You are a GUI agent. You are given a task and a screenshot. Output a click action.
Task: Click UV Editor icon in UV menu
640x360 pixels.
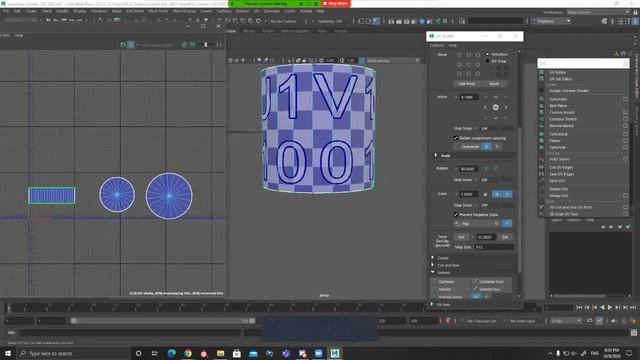click(x=542, y=72)
